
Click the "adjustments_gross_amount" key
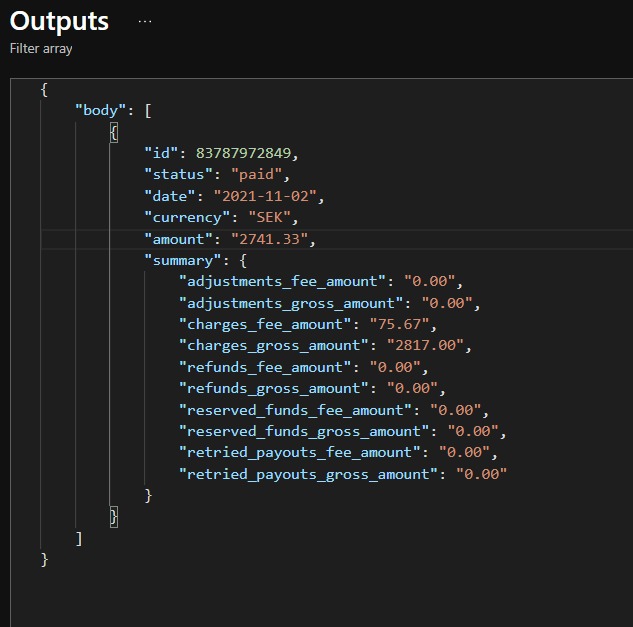coord(291,303)
